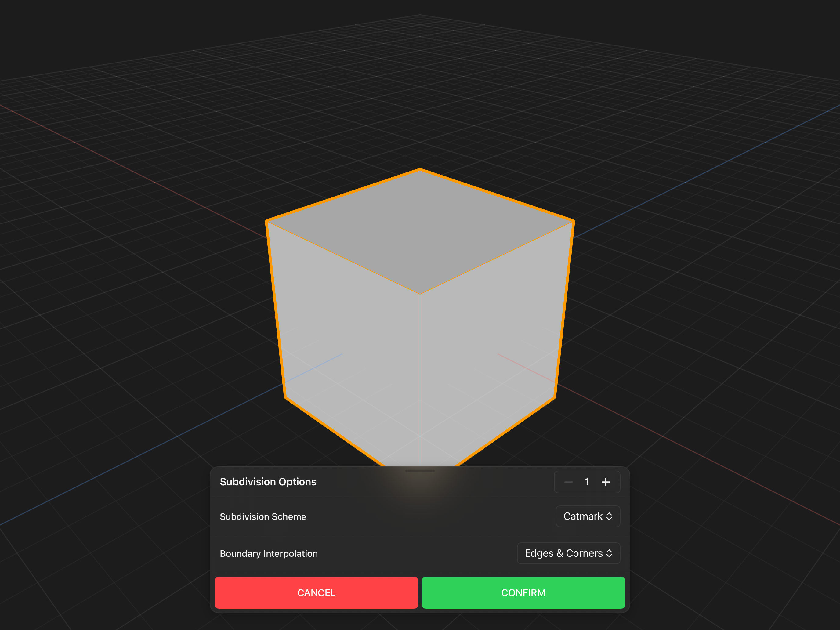Click the panel drag handle above Subdivision Options
This screenshot has height=630, width=840.
coord(420,471)
